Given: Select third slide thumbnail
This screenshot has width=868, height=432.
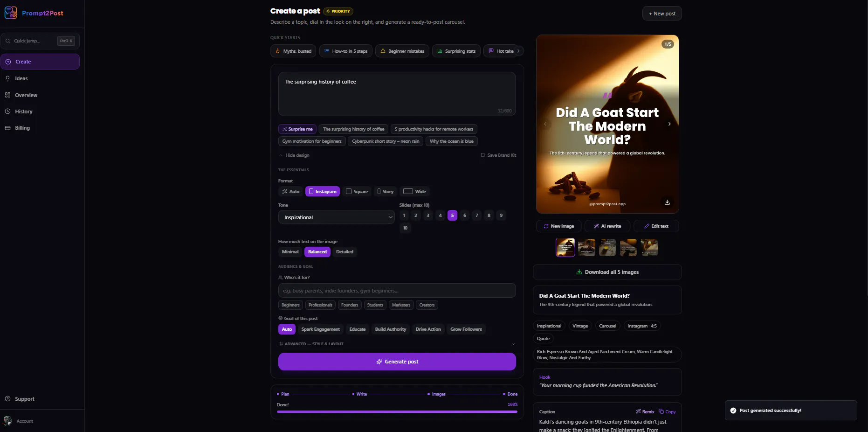Looking at the screenshot, I should [x=607, y=248].
